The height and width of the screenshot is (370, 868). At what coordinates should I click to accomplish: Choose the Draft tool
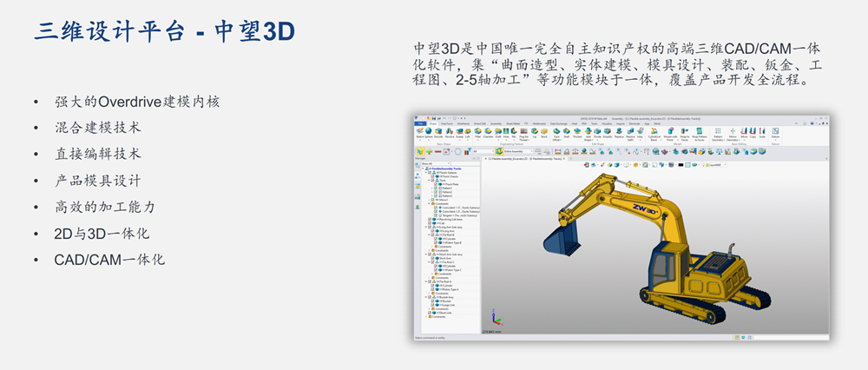(x=498, y=132)
